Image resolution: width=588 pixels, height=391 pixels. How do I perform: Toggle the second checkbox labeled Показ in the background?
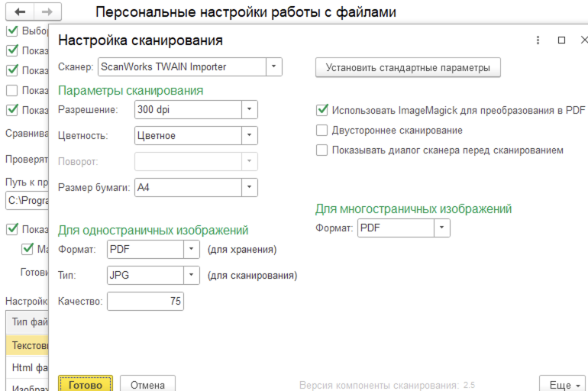(x=12, y=50)
